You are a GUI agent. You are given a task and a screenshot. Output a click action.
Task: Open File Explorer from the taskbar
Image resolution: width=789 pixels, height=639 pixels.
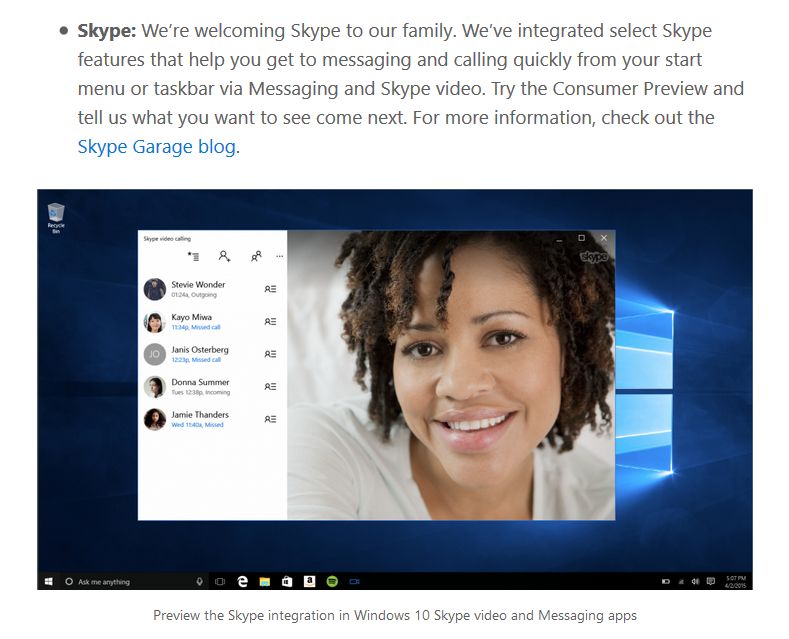coord(265,582)
